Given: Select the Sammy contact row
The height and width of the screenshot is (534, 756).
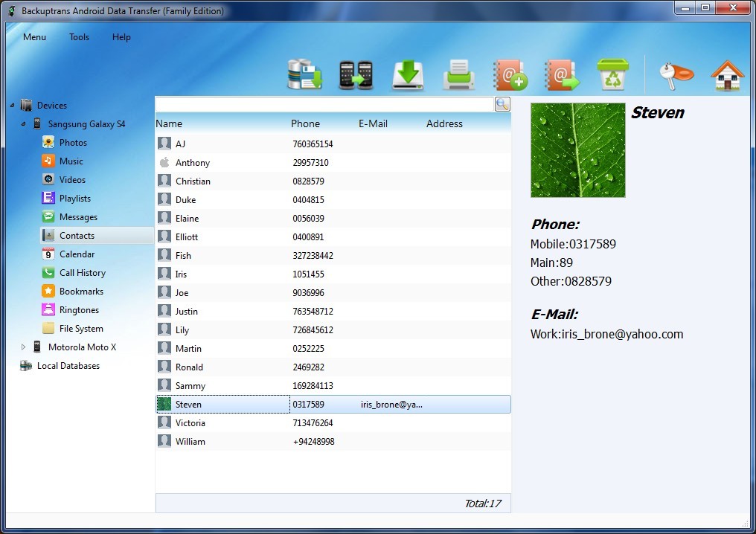Looking at the screenshot, I should [333, 385].
